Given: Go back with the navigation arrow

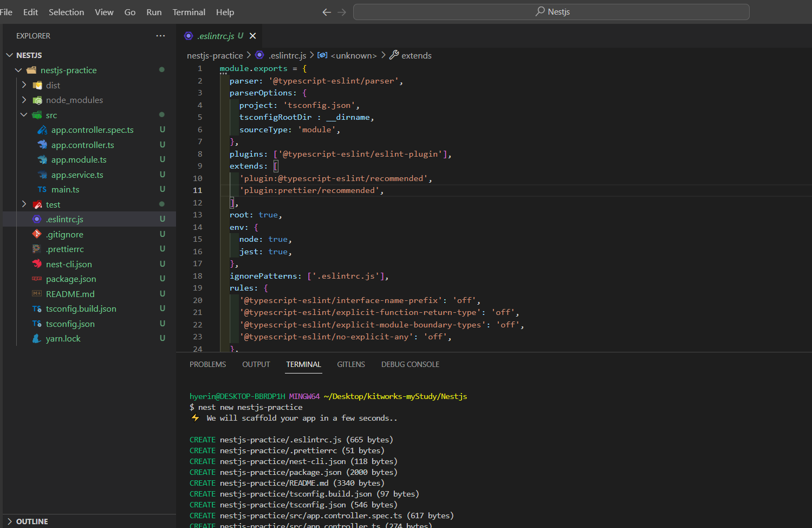Looking at the screenshot, I should (x=327, y=12).
